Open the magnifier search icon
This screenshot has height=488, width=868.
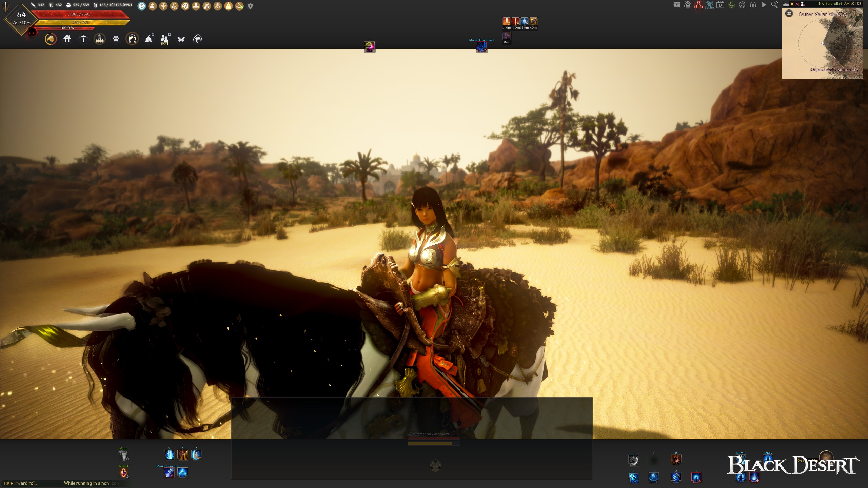click(774, 5)
